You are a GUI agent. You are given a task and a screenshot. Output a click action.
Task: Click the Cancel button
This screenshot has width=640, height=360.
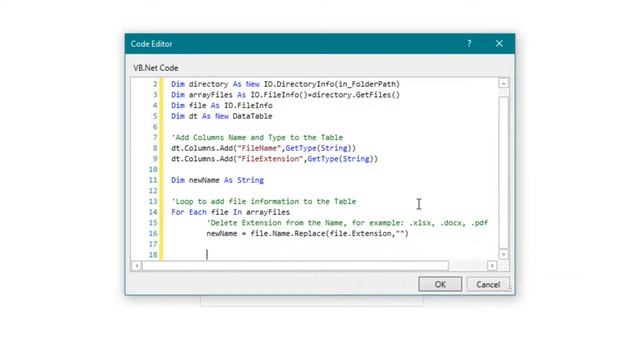[x=488, y=284]
